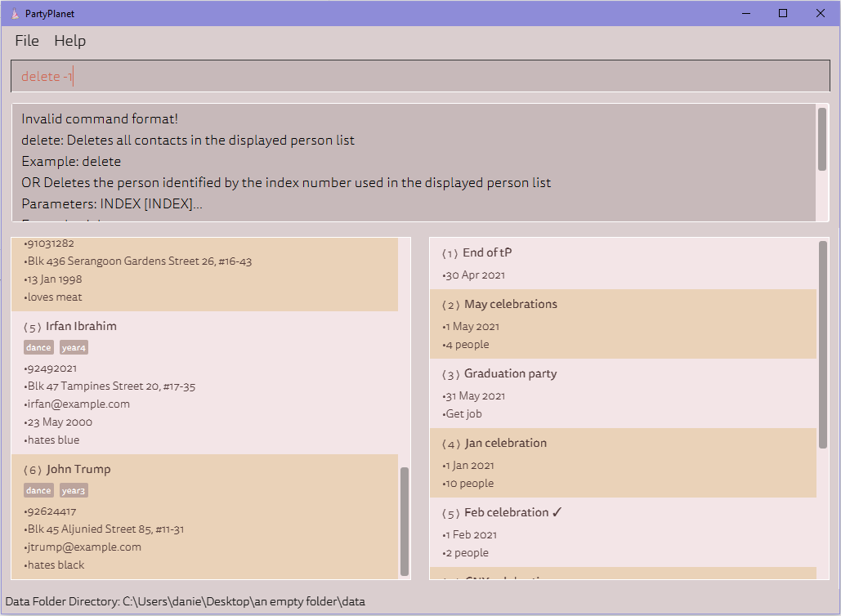
Task: Click '4 people' under May celebrations
Action: pyautogui.click(x=466, y=344)
